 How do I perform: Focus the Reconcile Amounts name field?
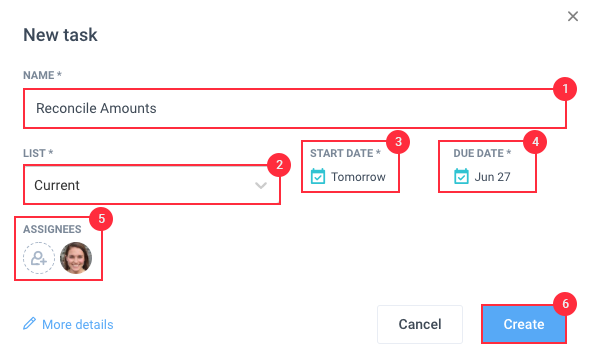click(295, 109)
